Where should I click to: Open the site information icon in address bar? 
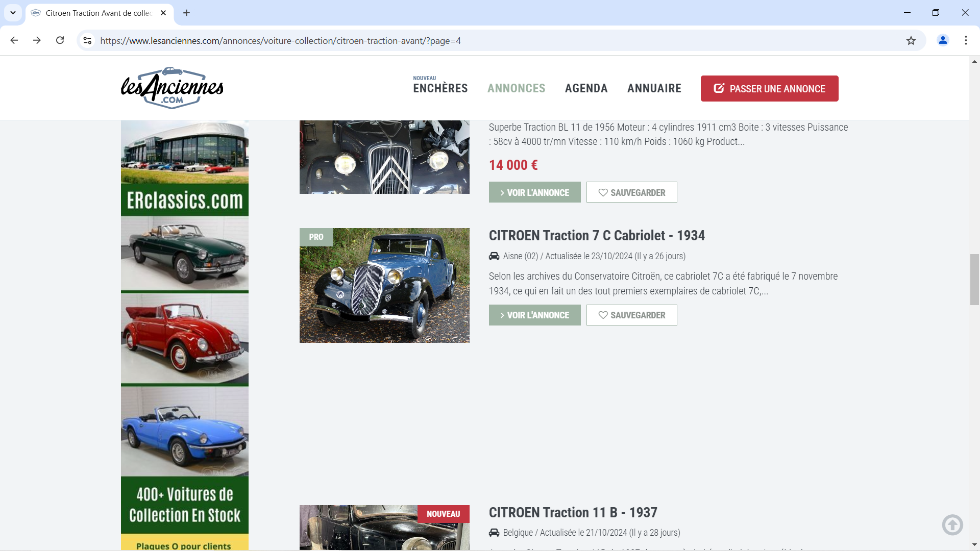[x=88, y=41]
